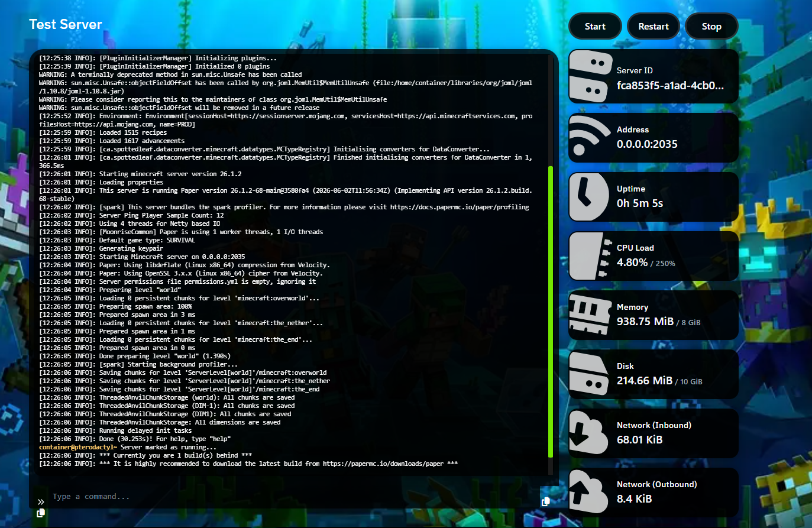The image size is (812, 528).
Task: Click the 'Running delayed init tasks' console line
Action: coord(115,430)
